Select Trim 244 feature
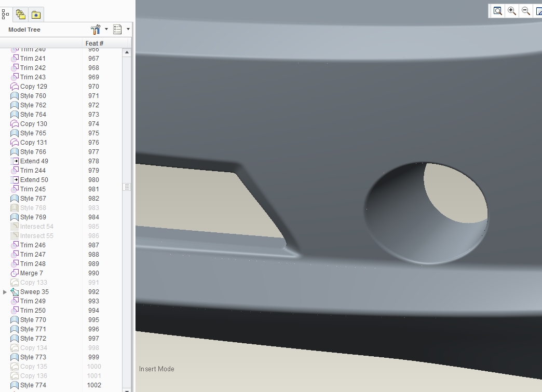Image resolution: width=542 pixels, height=392 pixels. coord(33,170)
